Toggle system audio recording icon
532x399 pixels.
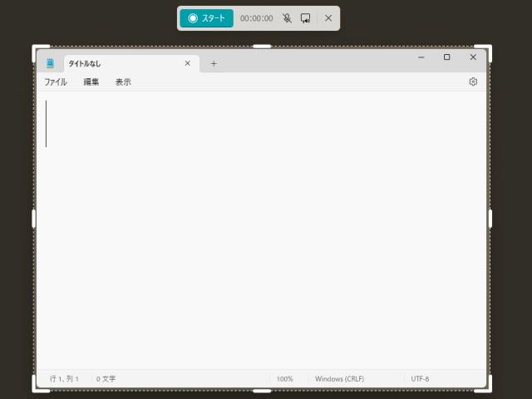pos(305,18)
